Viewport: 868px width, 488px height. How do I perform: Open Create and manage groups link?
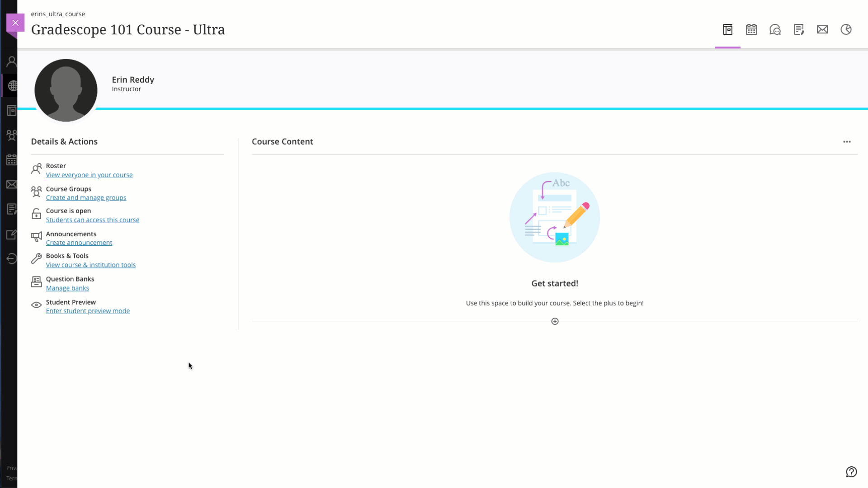coord(86,198)
